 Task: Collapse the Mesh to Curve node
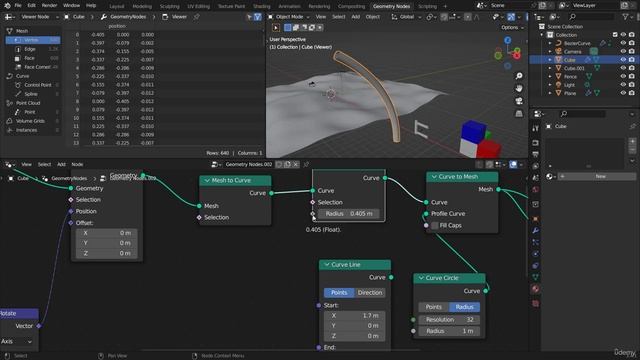click(x=207, y=180)
